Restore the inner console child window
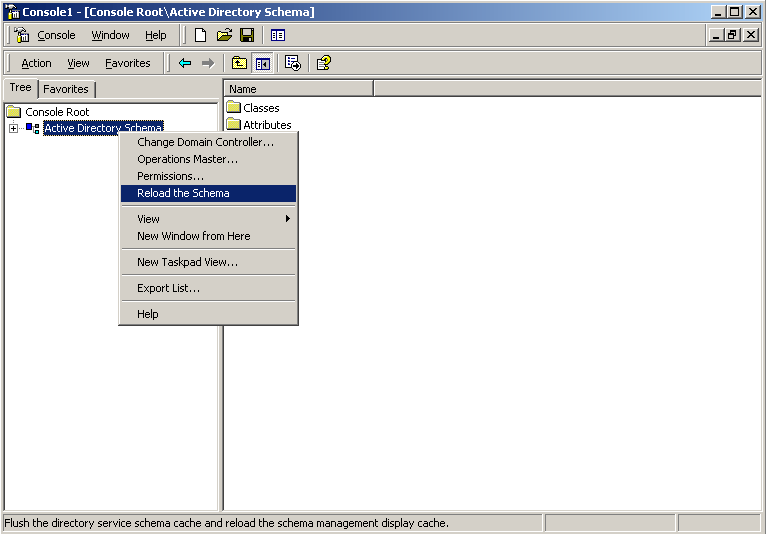Screen dimensions: 766x534 (x=732, y=35)
